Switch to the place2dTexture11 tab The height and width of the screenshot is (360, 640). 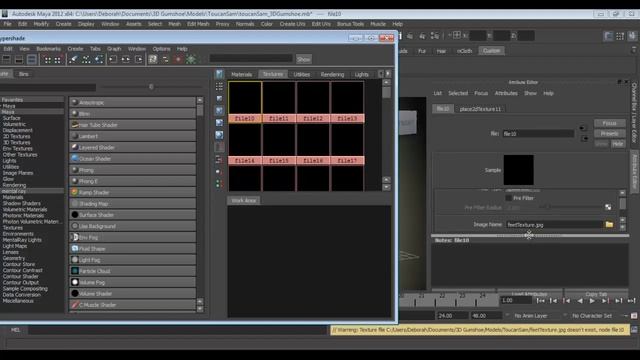pos(480,109)
